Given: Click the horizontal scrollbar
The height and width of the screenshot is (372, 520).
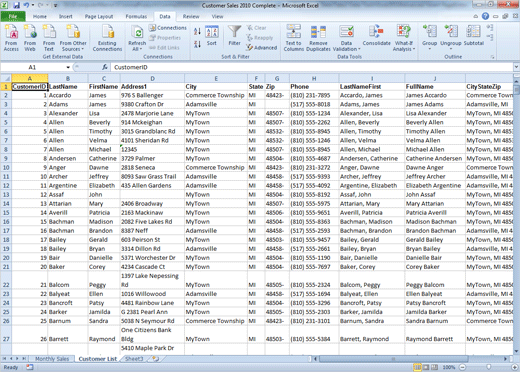Looking at the screenshot, I should coord(393,359).
